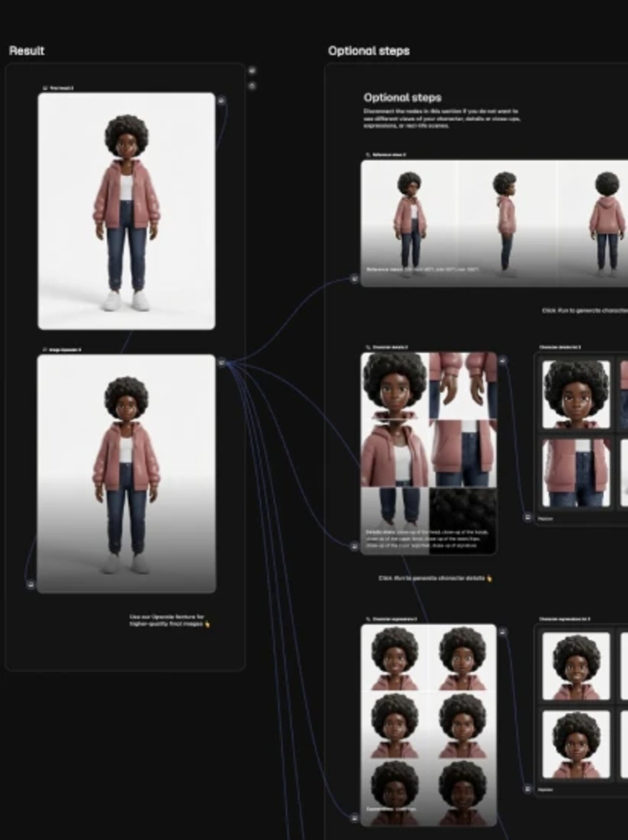Click the second icon beside the Result group

(252, 86)
